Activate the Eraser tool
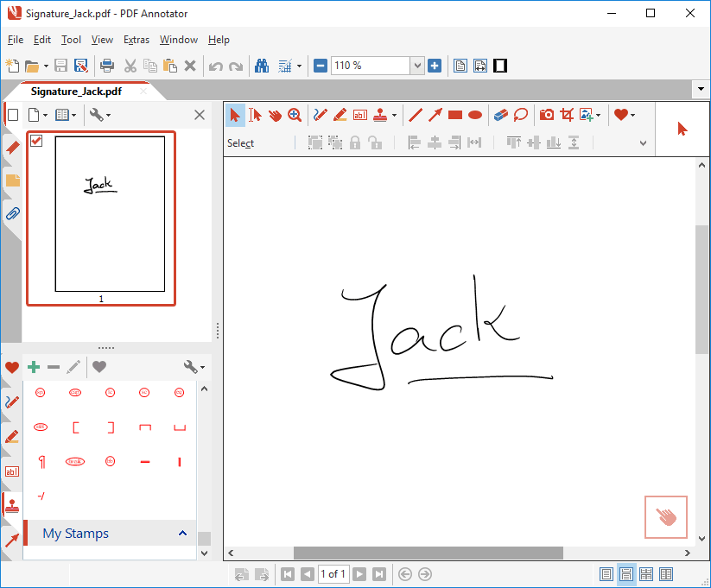Screen dimensions: 711x588 click(499, 114)
